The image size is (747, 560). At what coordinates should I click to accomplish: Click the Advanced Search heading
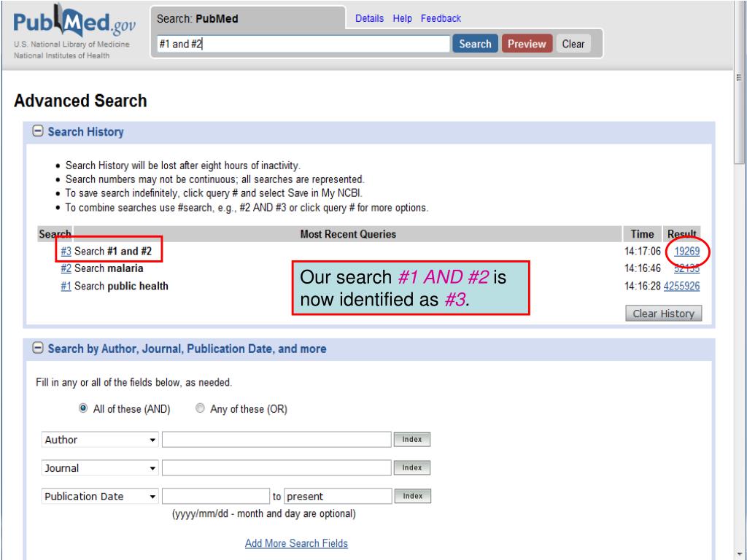pos(80,101)
